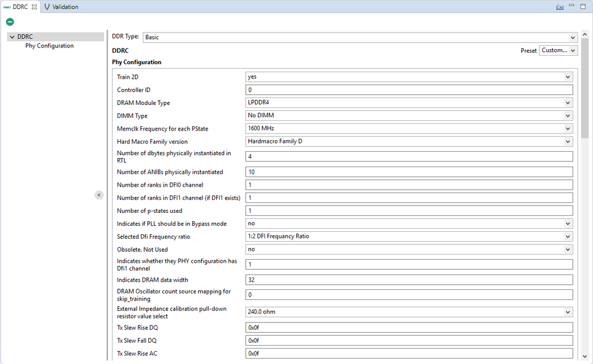Image resolution: width=593 pixels, height=364 pixels.
Task: Collapse the DDRC tree node
Action: [x=12, y=37]
